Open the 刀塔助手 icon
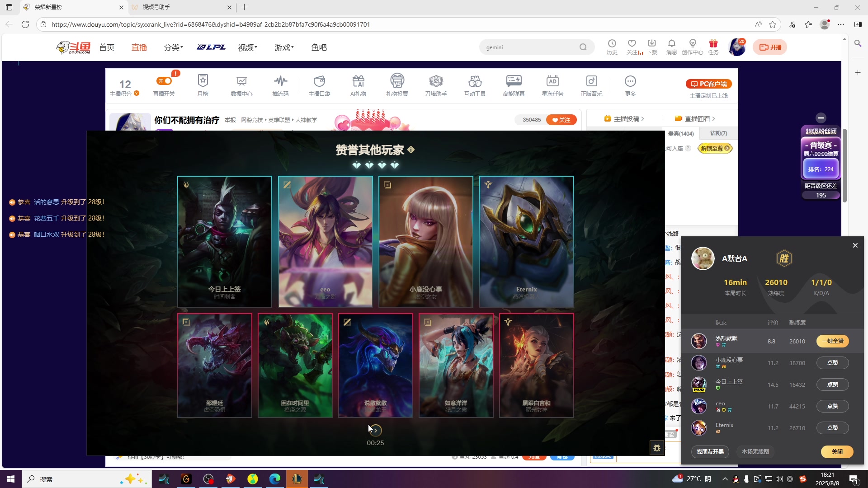 [x=436, y=85]
